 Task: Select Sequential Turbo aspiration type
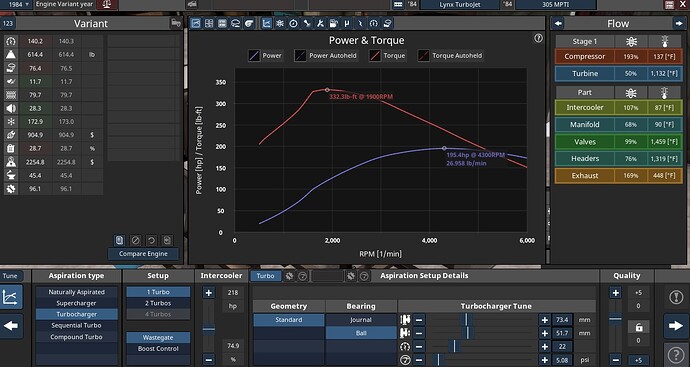click(77, 326)
